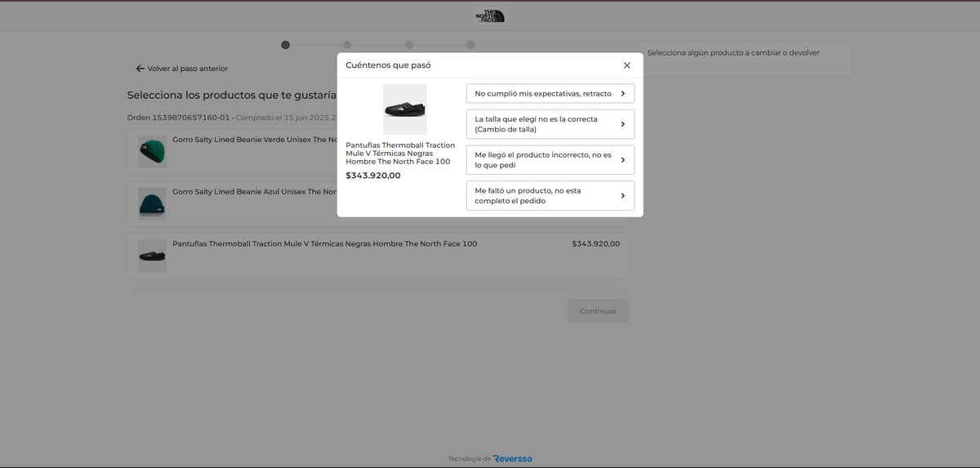
Task: Click the dialog price $343.920,00
Action: 373,176
